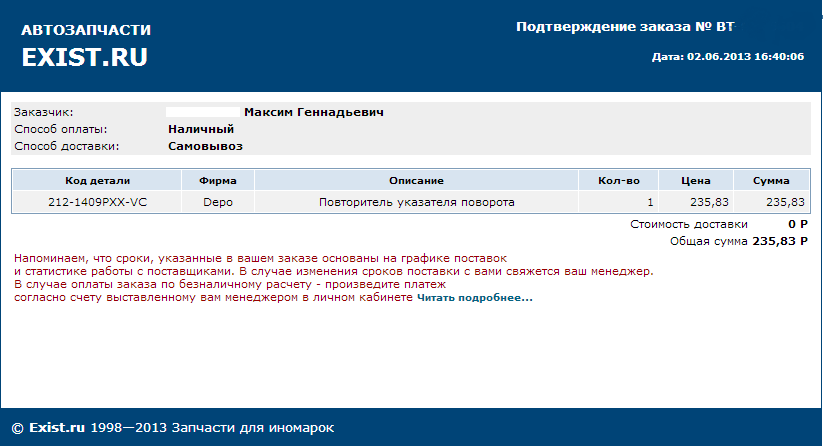Select 'Повторитель указателя поворота' description cell

pyautogui.click(x=416, y=202)
